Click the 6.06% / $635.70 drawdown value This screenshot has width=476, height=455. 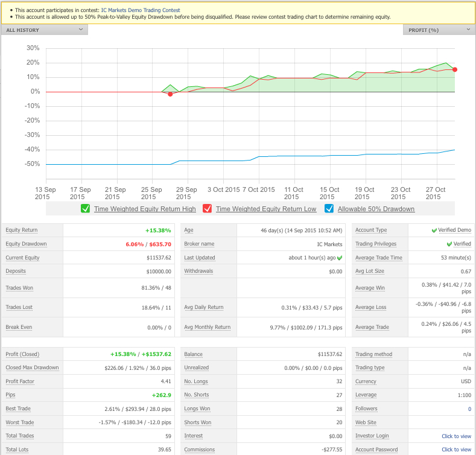[x=148, y=244]
